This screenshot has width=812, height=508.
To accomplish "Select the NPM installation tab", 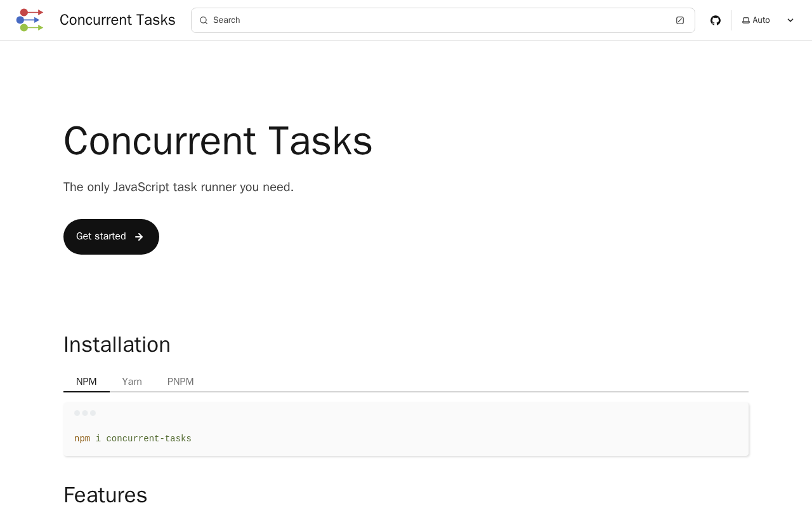I will [x=86, y=382].
